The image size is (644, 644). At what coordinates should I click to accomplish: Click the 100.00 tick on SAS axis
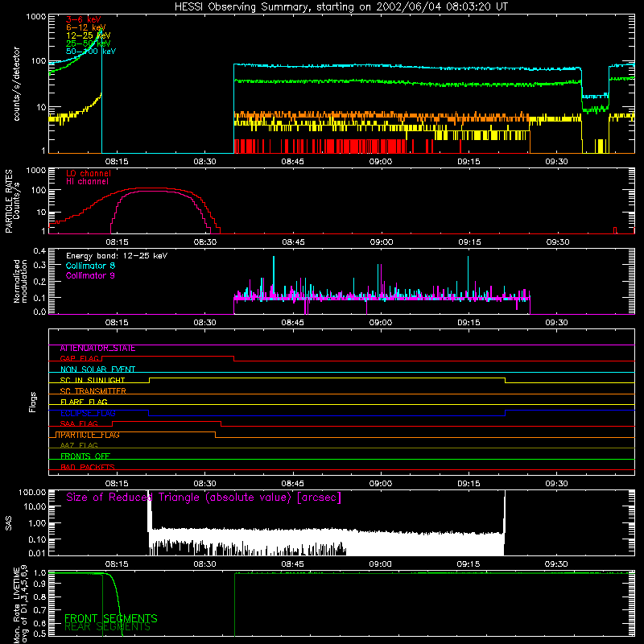(x=32, y=492)
